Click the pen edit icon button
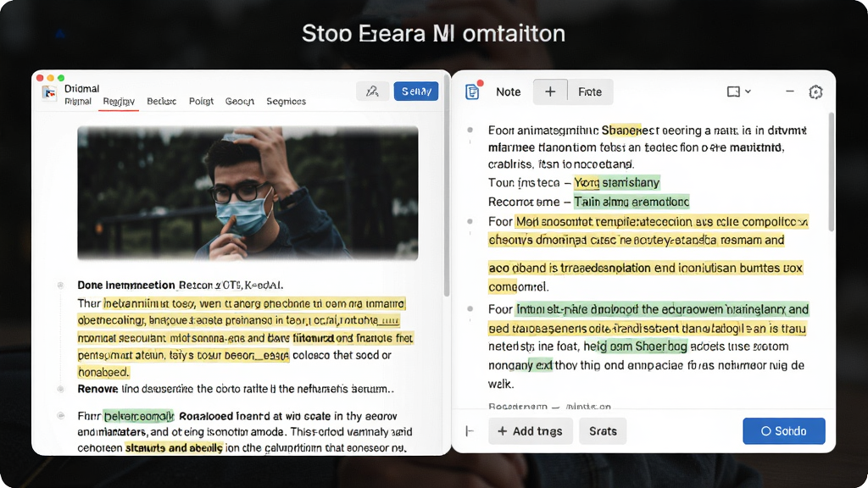The height and width of the screenshot is (488, 868). pyautogui.click(x=372, y=91)
